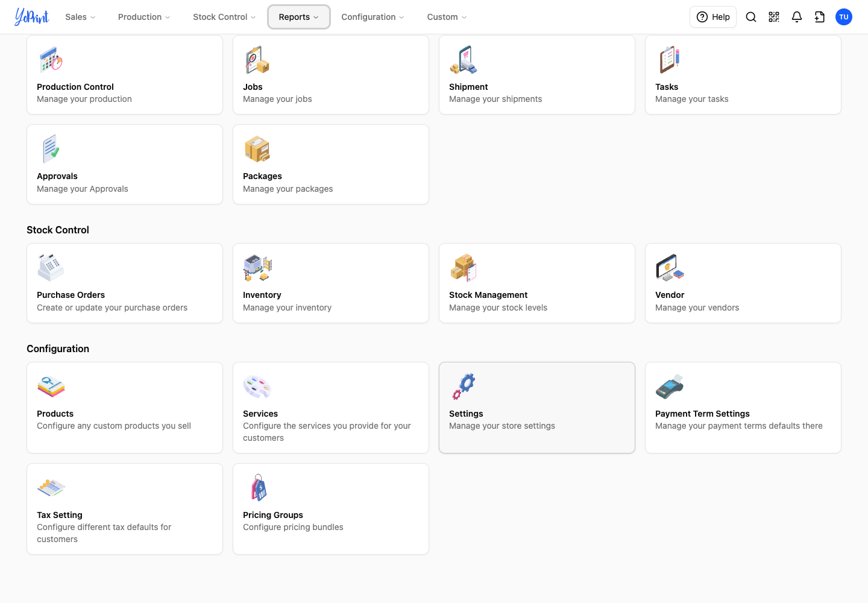This screenshot has width=868, height=603.
Task: Expand the Stock Control nav dropdown
Action: pyautogui.click(x=224, y=17)
